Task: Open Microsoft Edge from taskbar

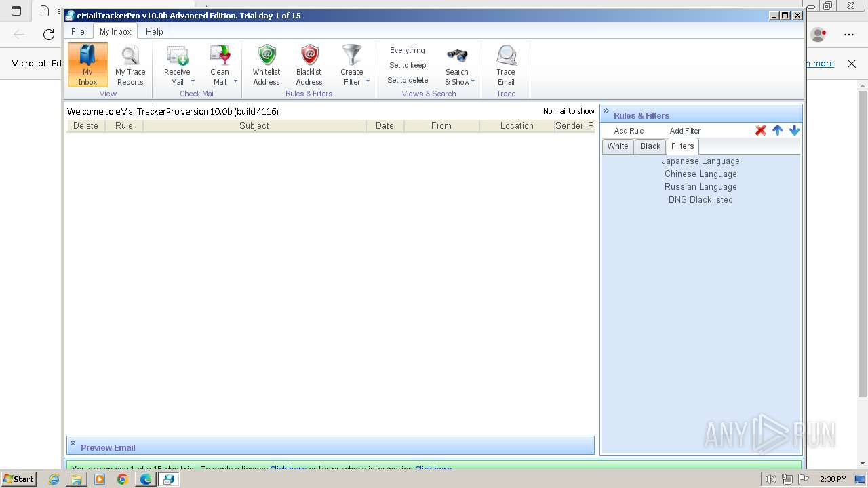Action: click(145, 479)
